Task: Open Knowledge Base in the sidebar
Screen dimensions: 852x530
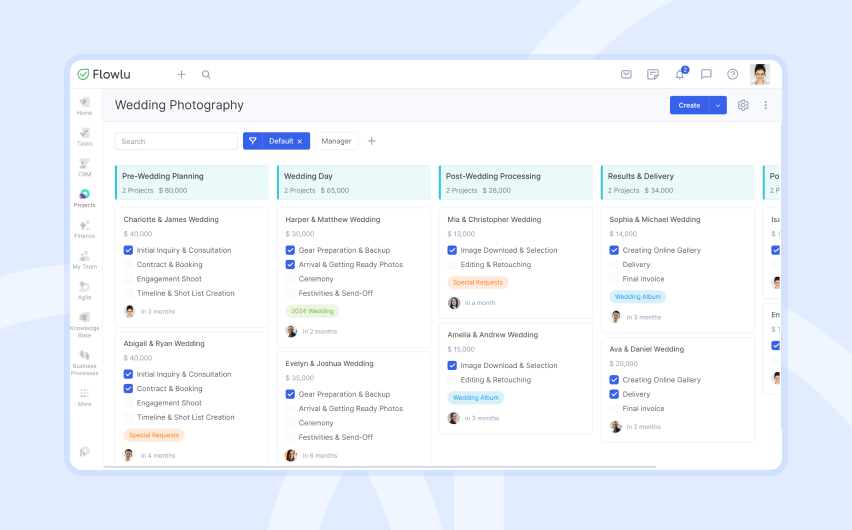Action: pyautogui.click(x=84, y=325)
